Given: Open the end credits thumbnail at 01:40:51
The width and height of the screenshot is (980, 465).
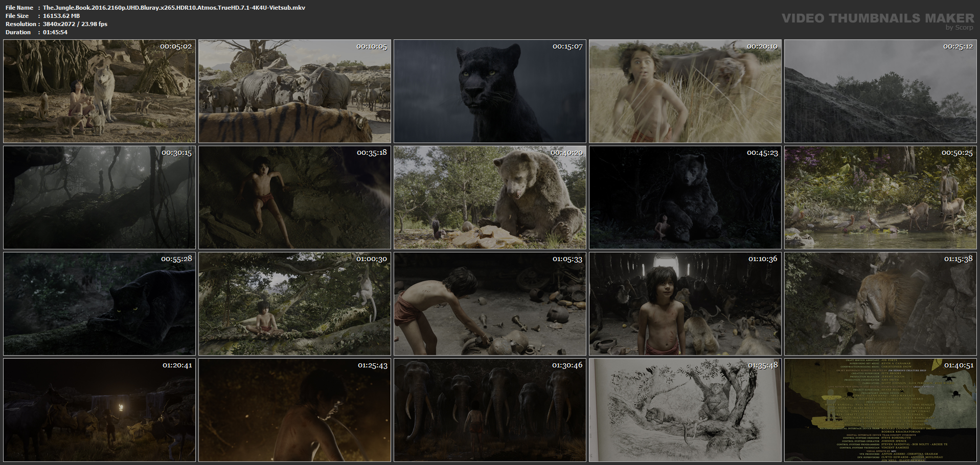Looking at the screenshot, I should [880, 410].
